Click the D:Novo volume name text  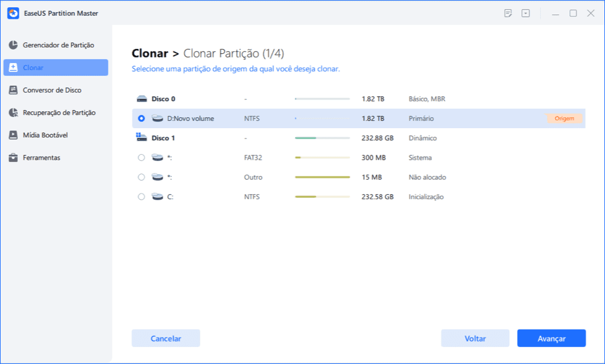click(190, 119)
